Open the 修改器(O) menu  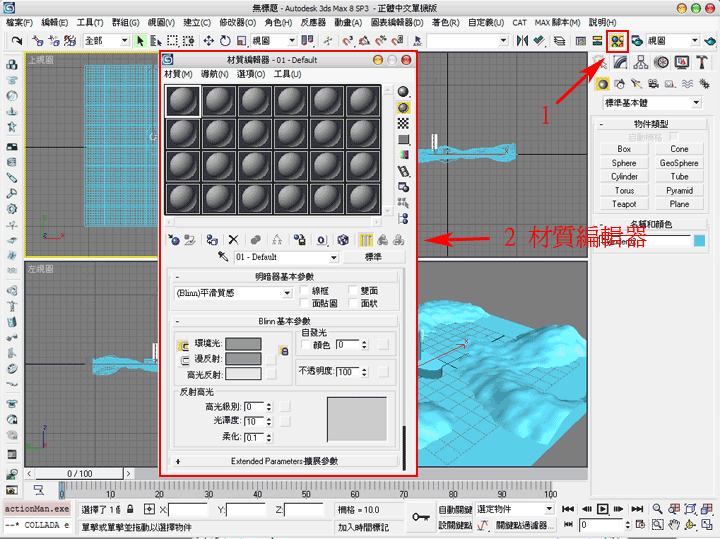pos(237,22)
